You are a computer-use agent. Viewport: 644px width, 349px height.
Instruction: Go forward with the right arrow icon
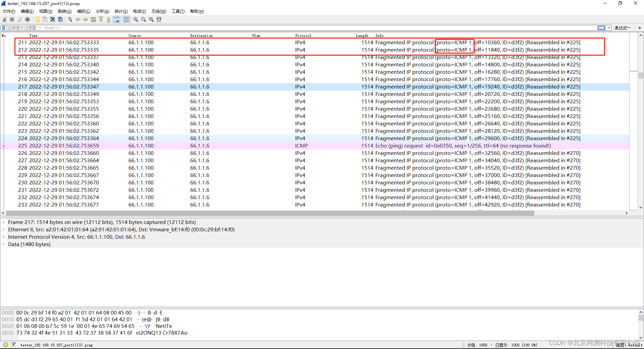[86, 19]
